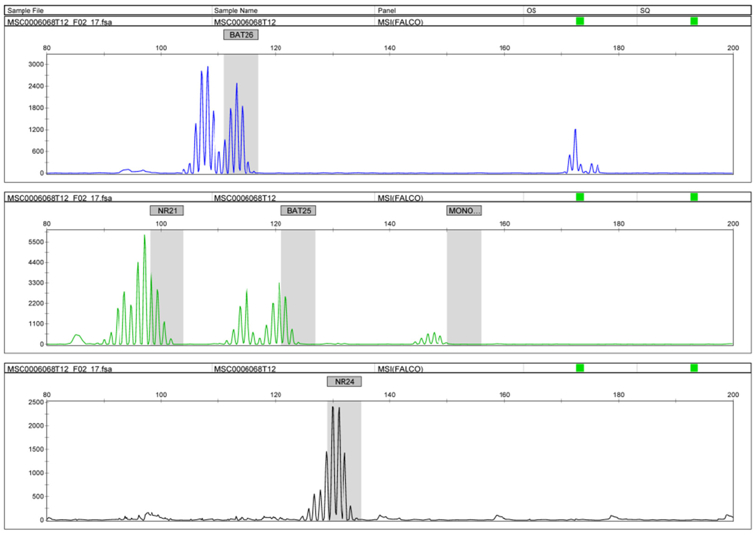Click green SQ status square in black panel
This screenshot has height=533, width=756.
pos(694,368)
